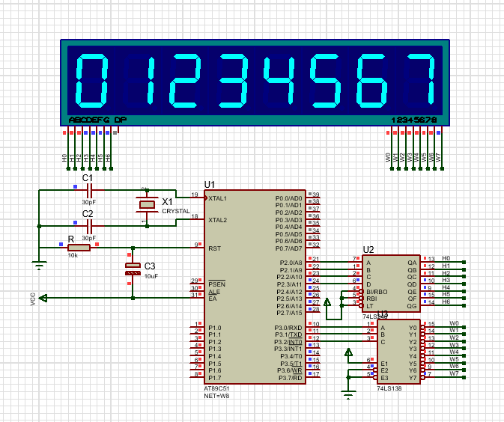Click the H6 net label at U2 output
This screenshot has height=422, width=504.
coord(446,302)
